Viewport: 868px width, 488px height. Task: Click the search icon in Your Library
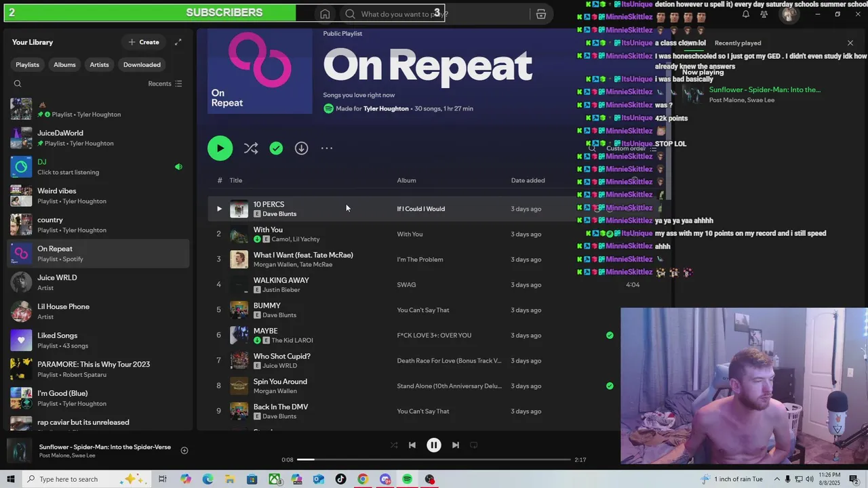point(18,83)
